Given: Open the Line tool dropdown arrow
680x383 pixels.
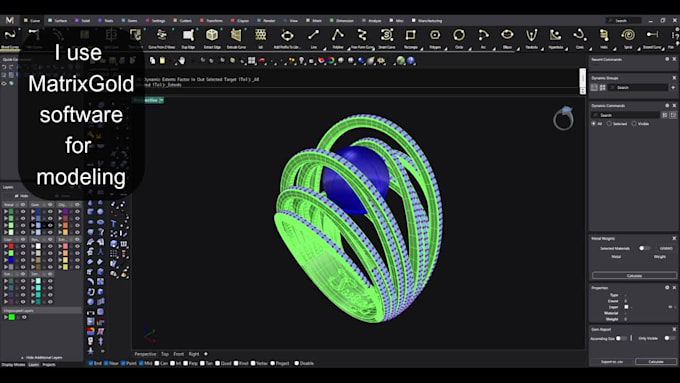Looking at the screenshot, I should pyautogui.click(x=324, y=49).
